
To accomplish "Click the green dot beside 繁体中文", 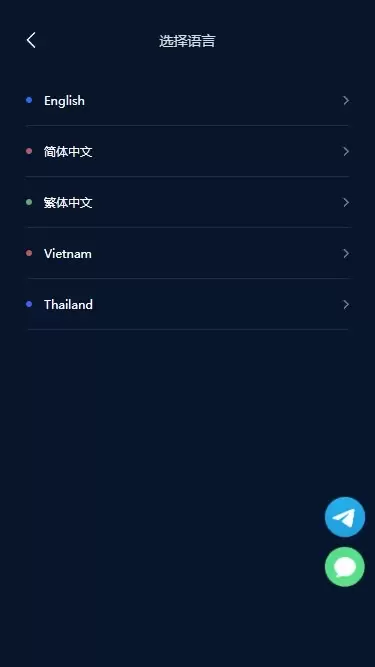I will [29, 202].
